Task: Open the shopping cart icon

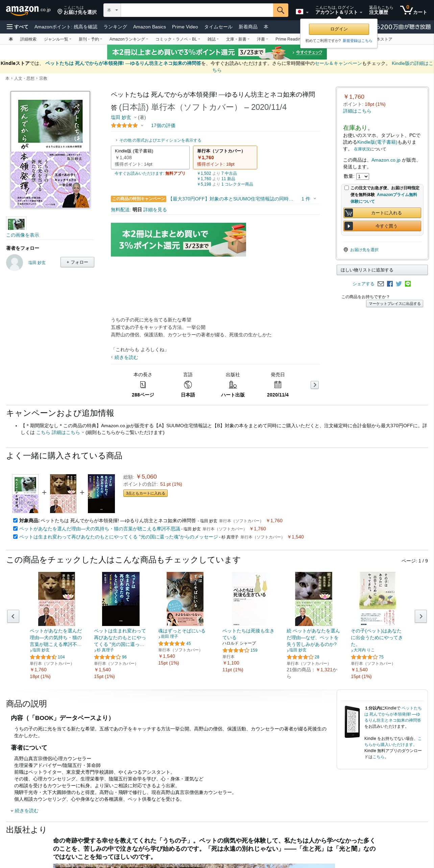Action: [413, 10]
